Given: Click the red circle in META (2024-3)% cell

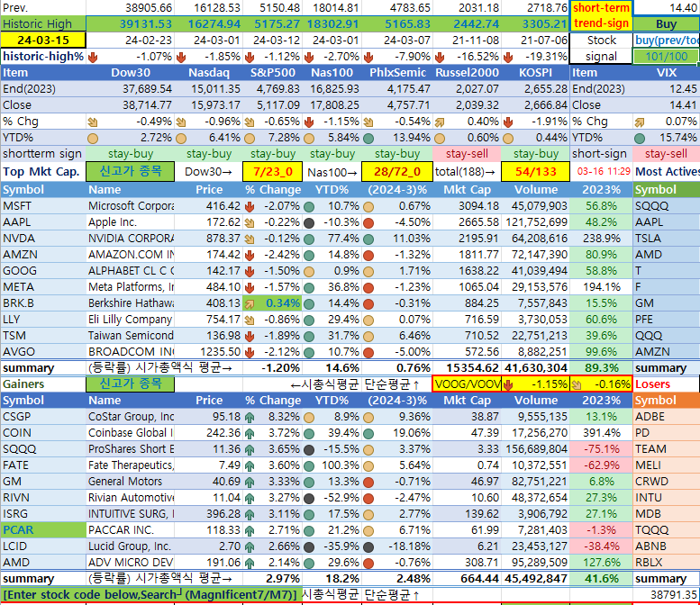Looking at the screenshot, I should click(368, 288).
